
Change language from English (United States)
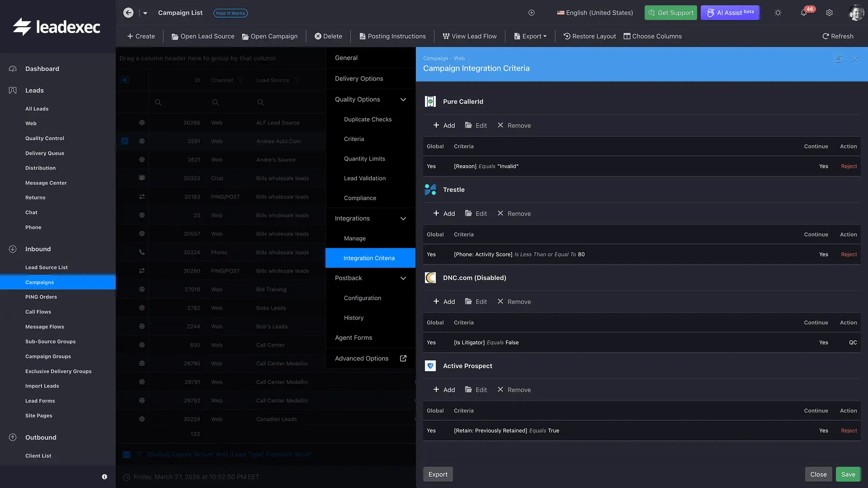595,13
